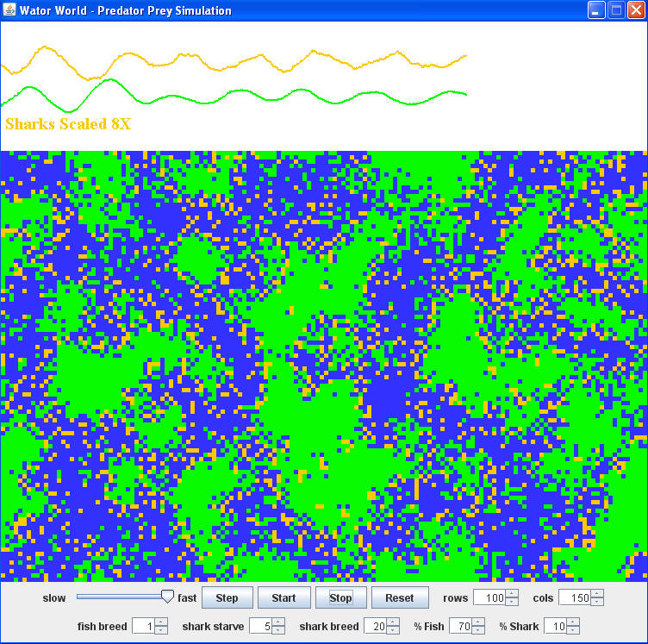Maximize the Wator World window
The width and height of the screenshot is (648, 644).
pos(616,10)
